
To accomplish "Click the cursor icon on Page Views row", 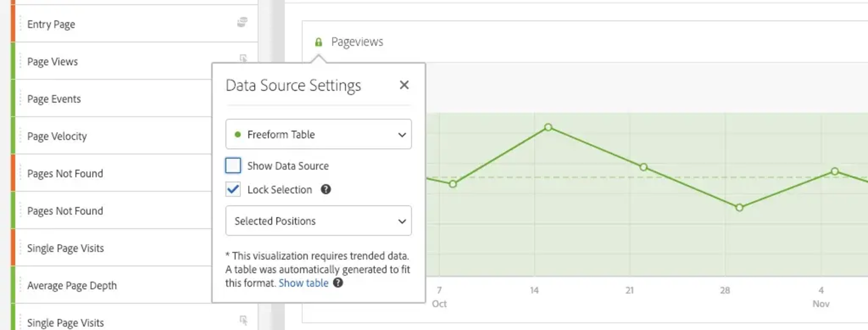I will [243, 58].
